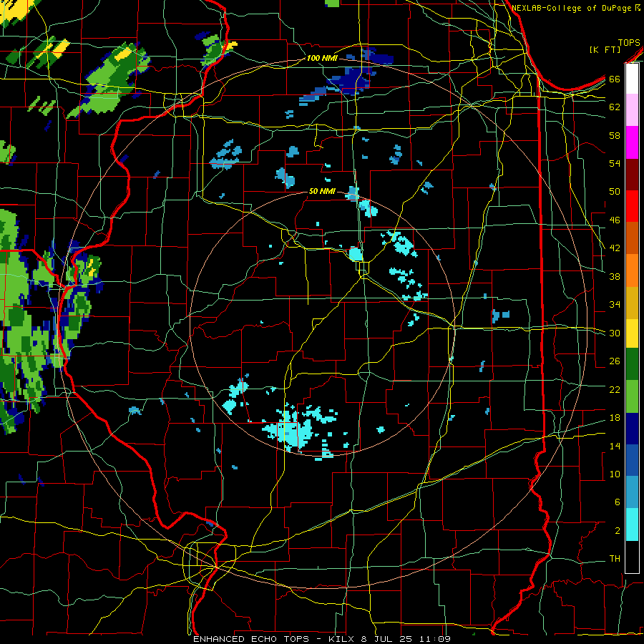Viewport: 644px width, 644px height.
Task: Click the legend value "46"
Action: click(615, 220)
